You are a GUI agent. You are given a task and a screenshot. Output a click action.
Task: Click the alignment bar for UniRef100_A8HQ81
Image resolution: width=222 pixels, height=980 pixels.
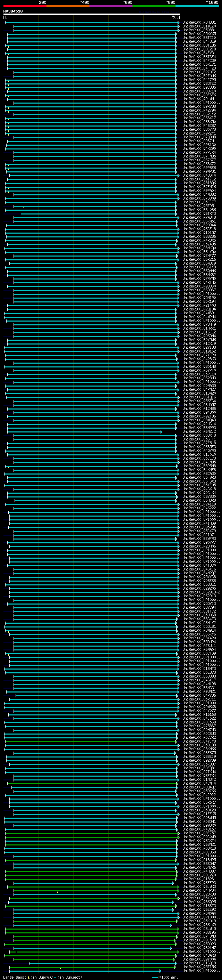pyautogui.click(x=92, y=23)
